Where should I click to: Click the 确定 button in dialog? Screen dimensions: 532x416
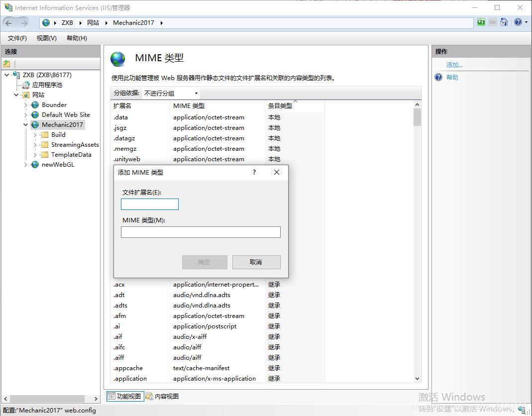tap(204, 262)
